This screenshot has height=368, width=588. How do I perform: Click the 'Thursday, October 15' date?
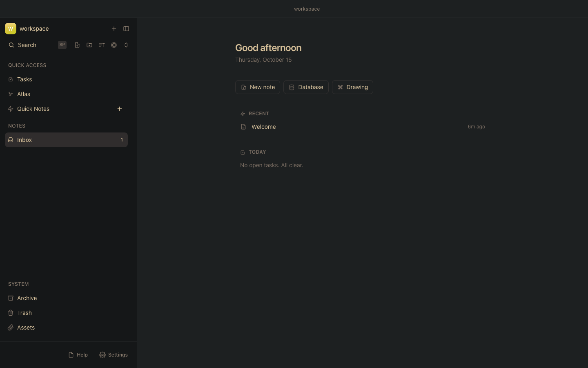[x=263, y=60]
